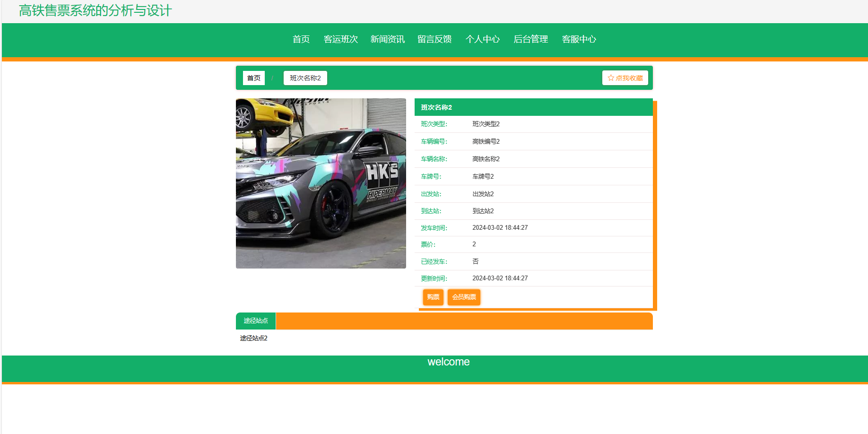Image resolution: width=868 pixels, height=434 pixels.
Task: Click the value 高铁编号2
Action: pos(486,141)
